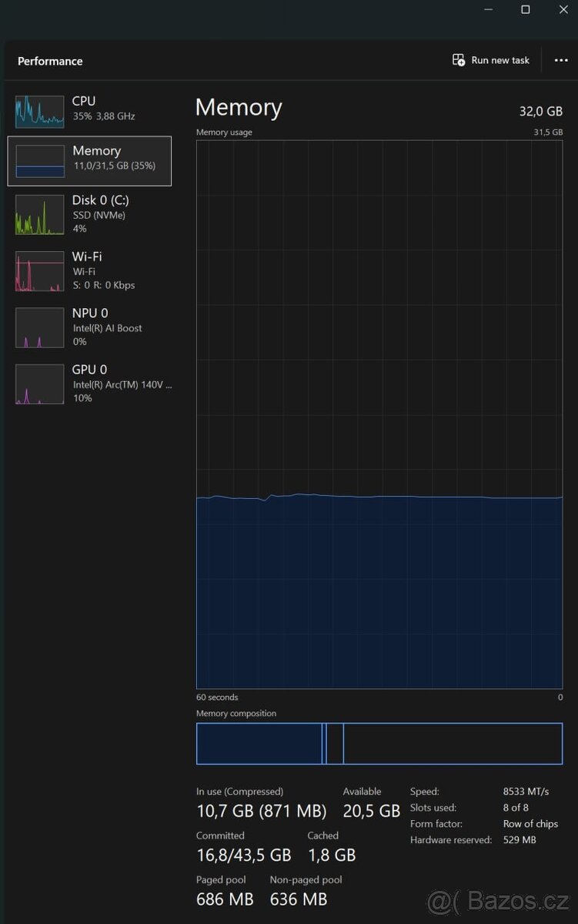The image size is (578, 924).
Task: Select the CPU 35% 3,88 GHz label
Action: 104,116
